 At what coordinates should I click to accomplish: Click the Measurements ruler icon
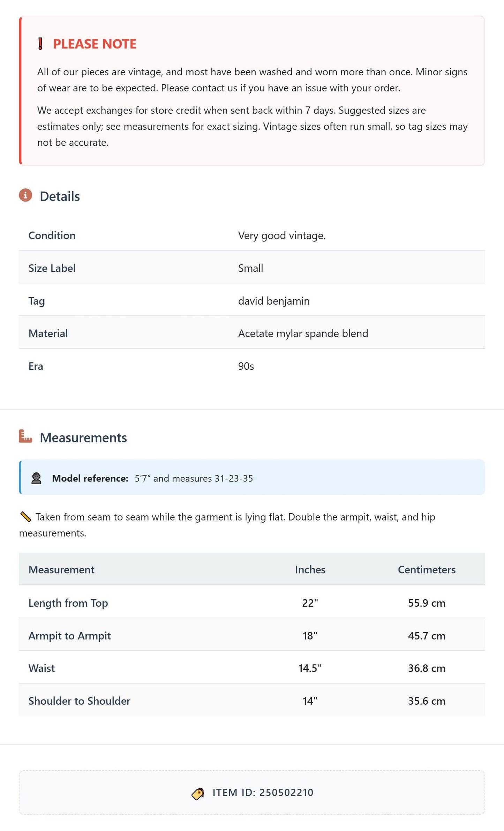tap(25, 436)
